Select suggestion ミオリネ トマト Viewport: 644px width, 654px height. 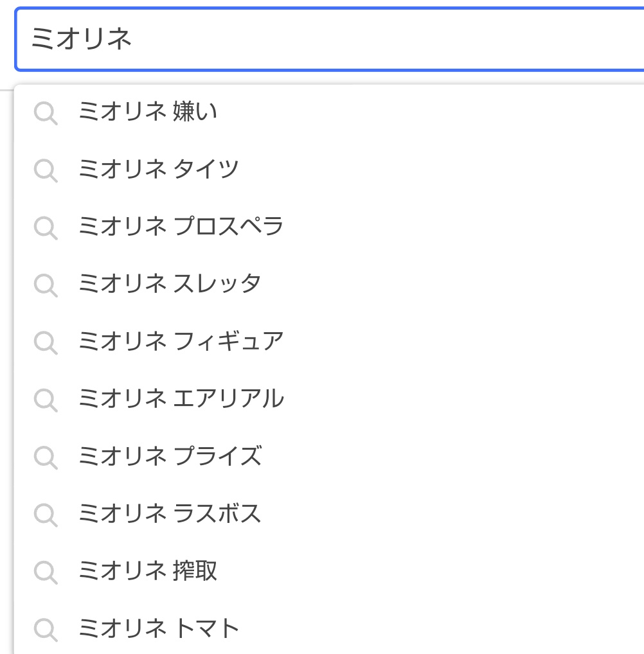[x=330, y=628]
